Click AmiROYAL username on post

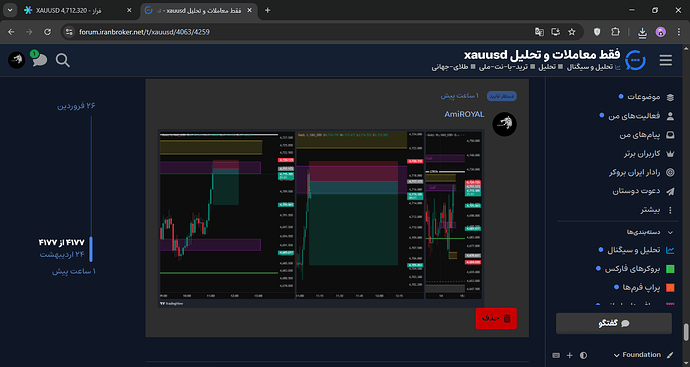pyautogui.click(x=464, y=114)
